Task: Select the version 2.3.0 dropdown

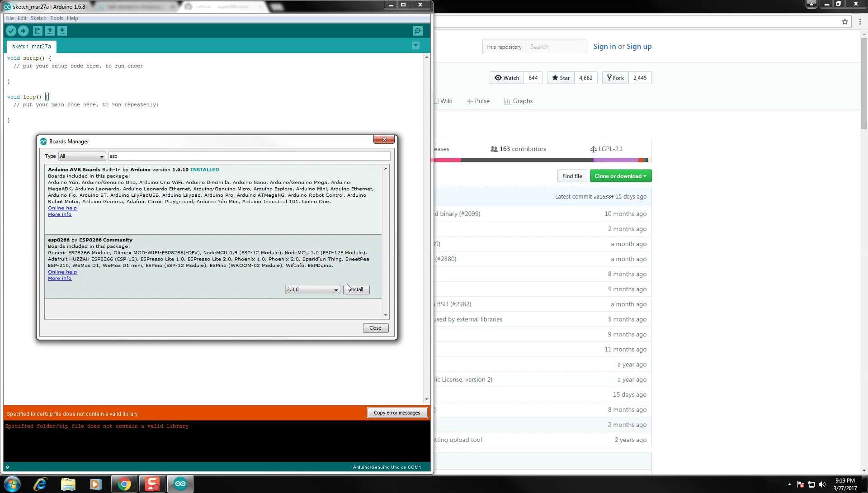Action: pyautogui.click(x=312, y=289)
